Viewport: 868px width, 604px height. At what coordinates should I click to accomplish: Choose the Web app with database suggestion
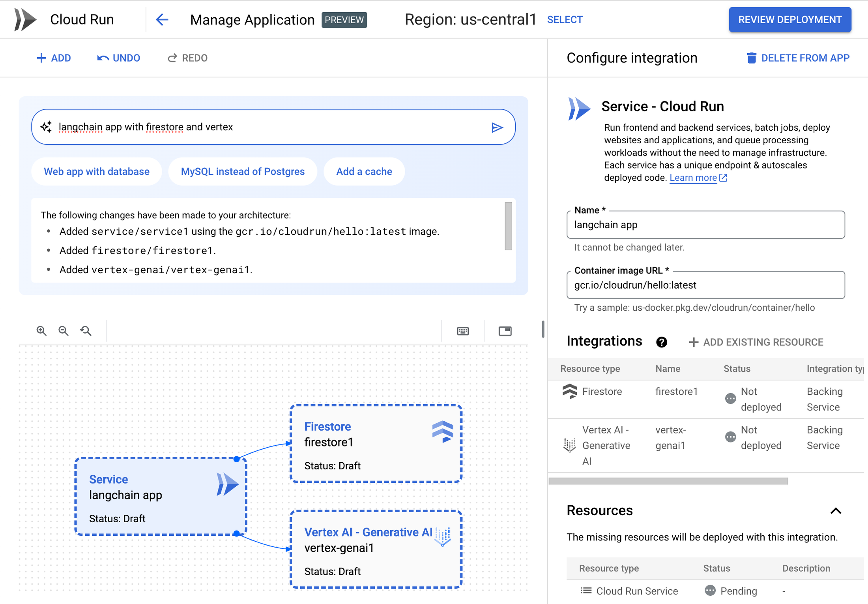click(97, 172)
